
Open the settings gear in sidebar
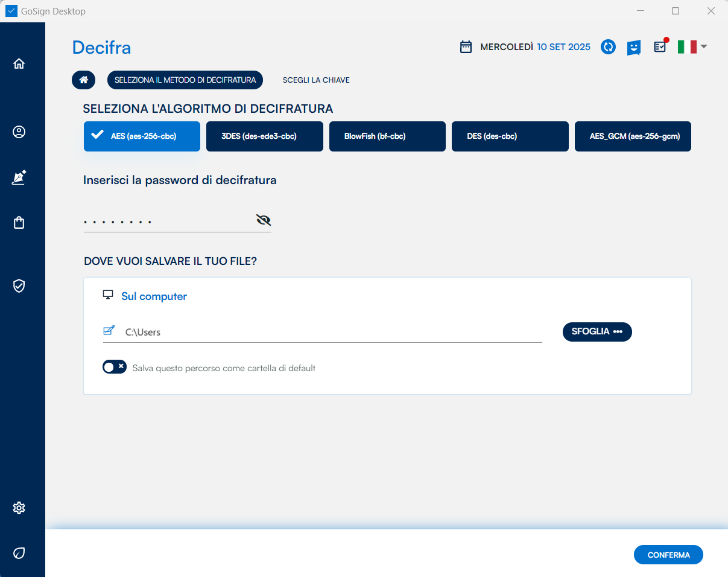(19, 508)
